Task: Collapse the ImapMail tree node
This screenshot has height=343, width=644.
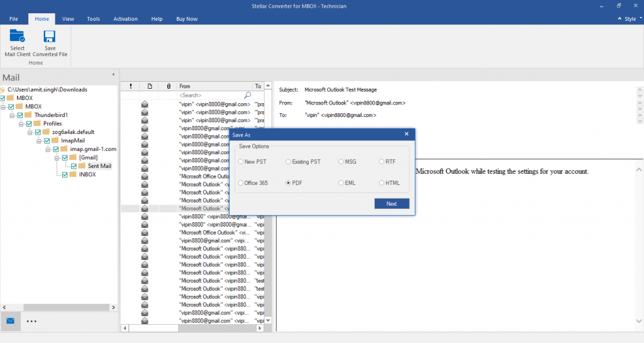Action: click(x=39, y=141)
